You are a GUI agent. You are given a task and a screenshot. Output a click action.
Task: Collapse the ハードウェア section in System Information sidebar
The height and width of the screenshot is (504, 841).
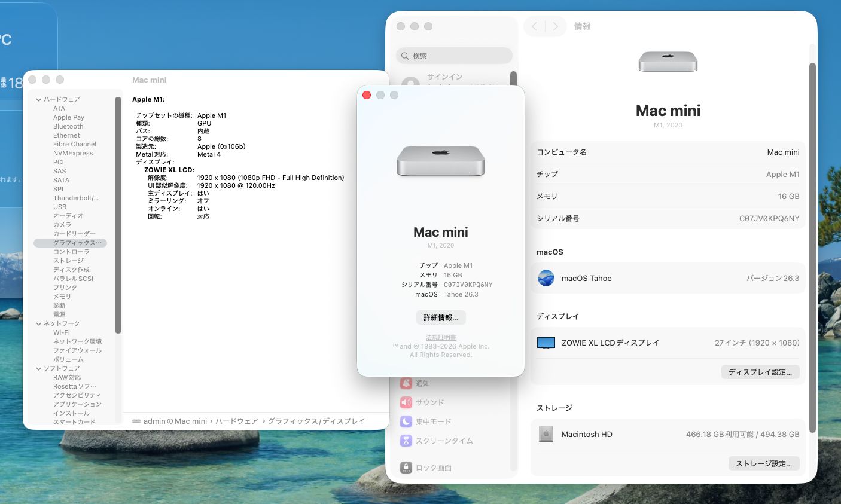pyautogui.click(x=38, y=99)
